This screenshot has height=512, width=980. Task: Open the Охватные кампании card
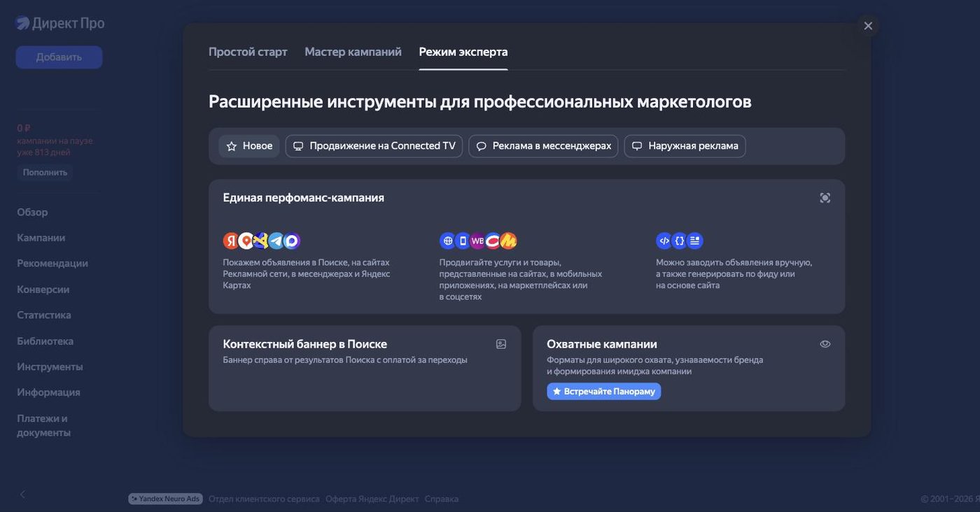pos(689,369)
